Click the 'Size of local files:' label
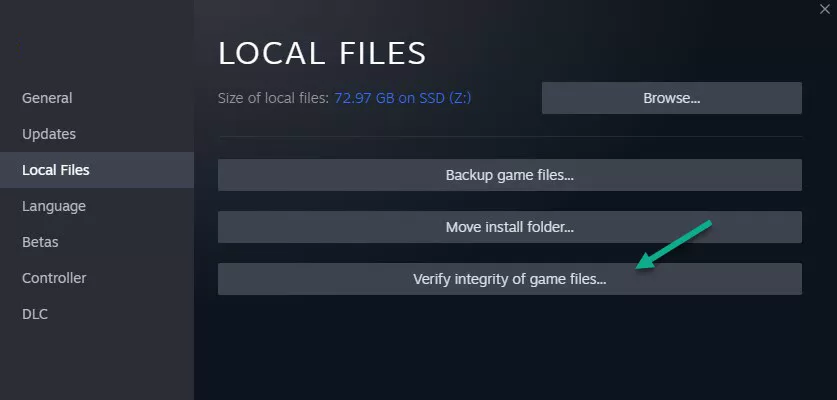 point(273,98)
